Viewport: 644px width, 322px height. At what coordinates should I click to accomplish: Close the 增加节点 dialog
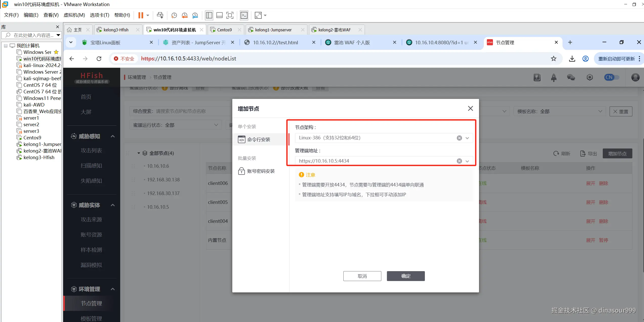click(x=470, y=109)
